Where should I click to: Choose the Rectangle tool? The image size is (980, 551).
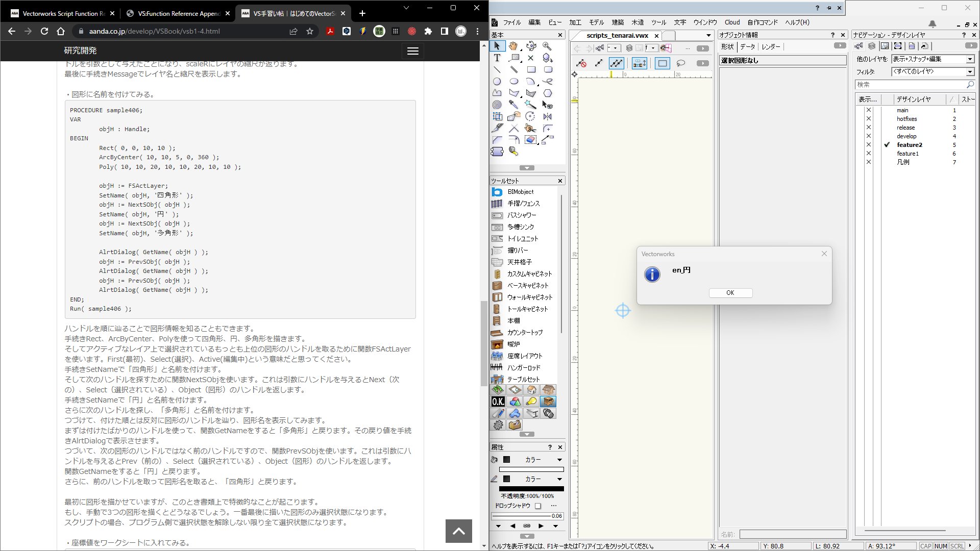[531, 69]
